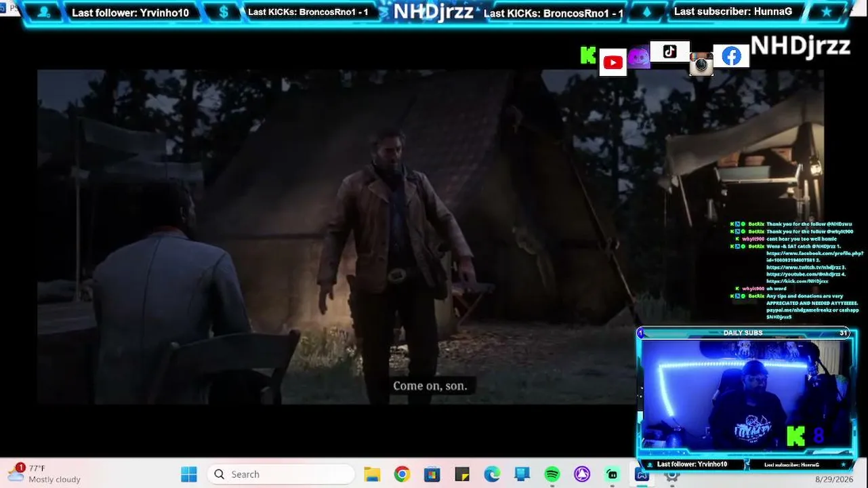Click the chat message 'oh word'
Viewport: 868px width, 488px height.
[x=777, y=289]
